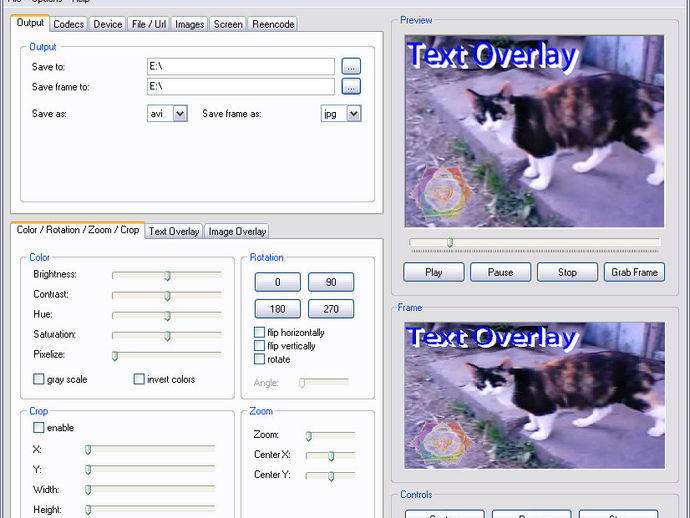Click the Grab Frame button
Viewport: 690px width, 518px height.
click(634, 272)
